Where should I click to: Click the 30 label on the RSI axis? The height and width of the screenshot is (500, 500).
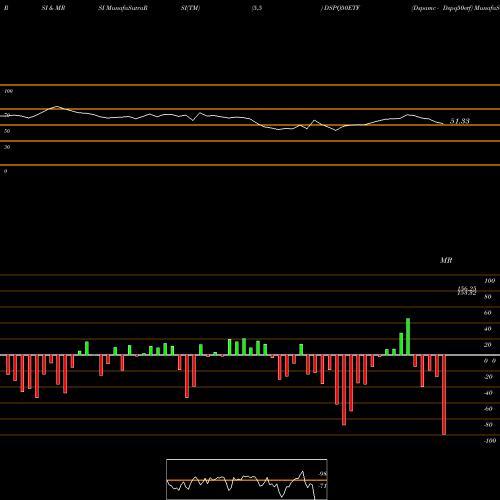(x=7, y=147)
